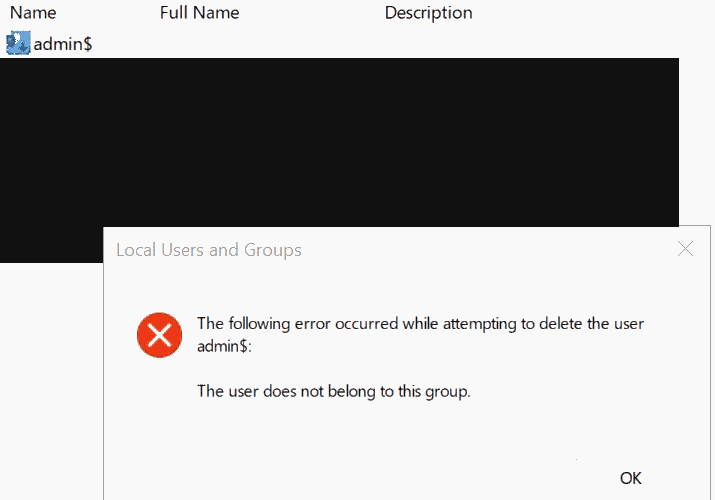Select the admin$ user name text

tap(63, 44)
